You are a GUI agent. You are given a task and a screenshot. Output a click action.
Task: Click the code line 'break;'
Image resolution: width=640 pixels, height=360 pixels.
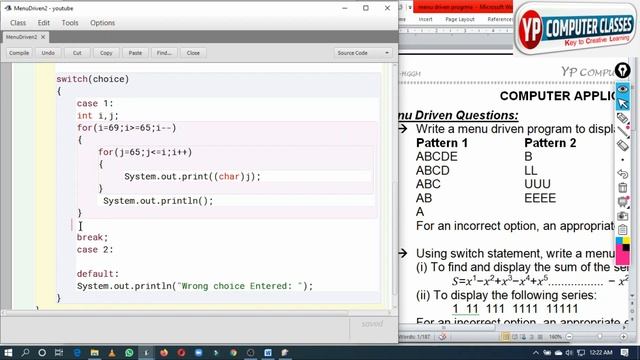[x=92, y=237]
